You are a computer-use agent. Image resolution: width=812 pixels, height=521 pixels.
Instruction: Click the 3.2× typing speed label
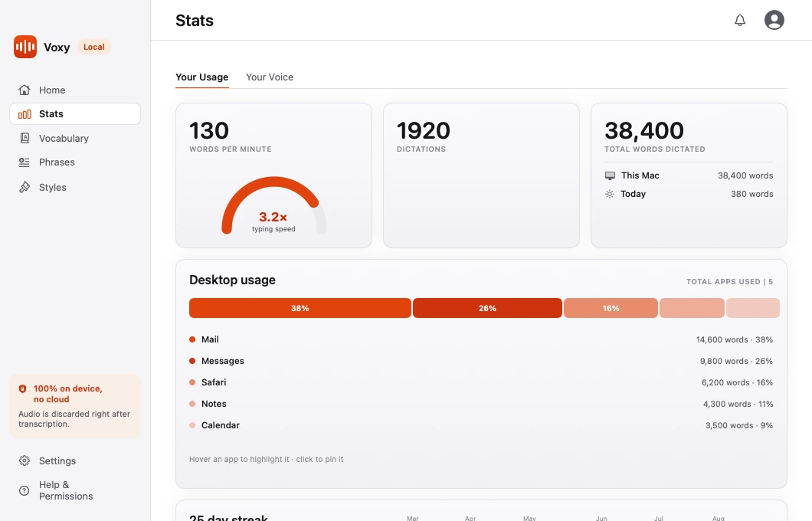tap(273, 217)
